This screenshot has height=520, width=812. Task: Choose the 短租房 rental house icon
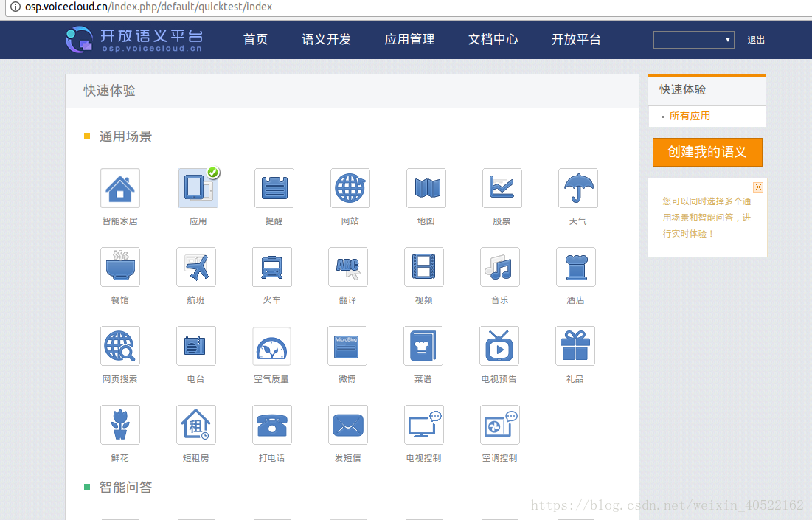click(195, 425)
